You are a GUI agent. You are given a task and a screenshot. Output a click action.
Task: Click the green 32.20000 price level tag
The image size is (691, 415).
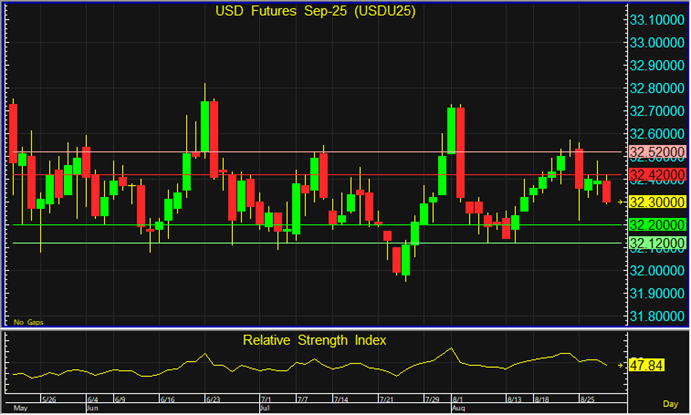pos(656,225)
